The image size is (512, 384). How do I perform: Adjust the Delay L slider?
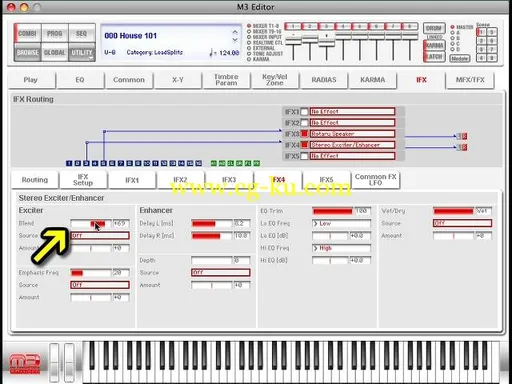click(211, 223)
